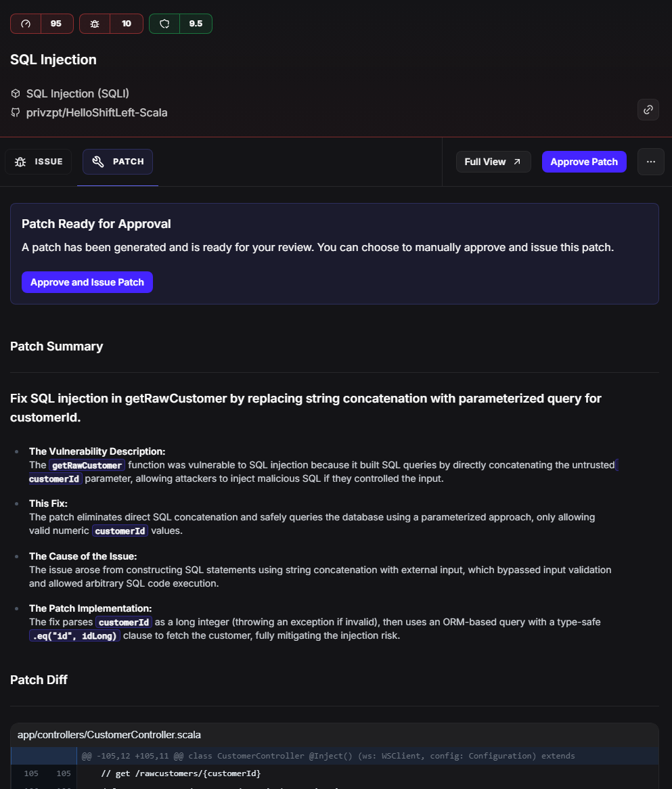Click the gauge icon in the 95 badge

tap(26, 24)
